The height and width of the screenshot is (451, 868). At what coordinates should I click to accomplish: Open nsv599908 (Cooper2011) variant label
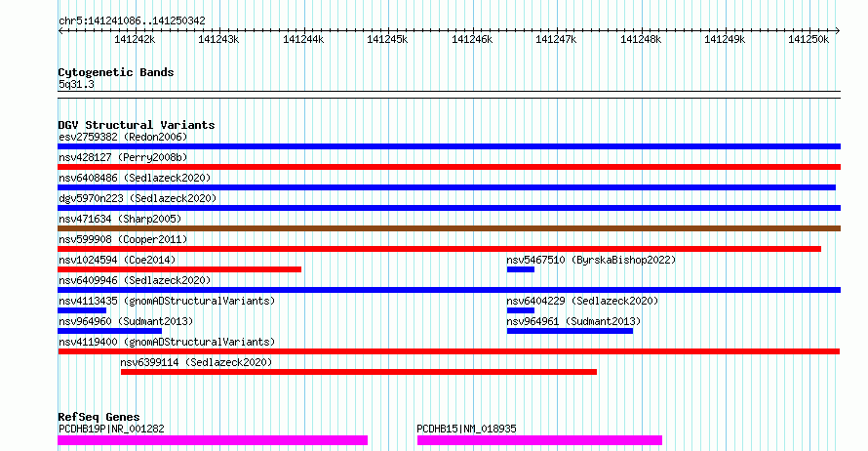pos(123,239)
